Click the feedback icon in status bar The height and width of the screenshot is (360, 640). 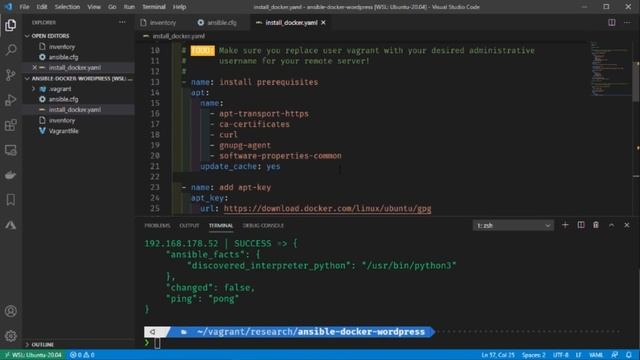coord(615,355)
